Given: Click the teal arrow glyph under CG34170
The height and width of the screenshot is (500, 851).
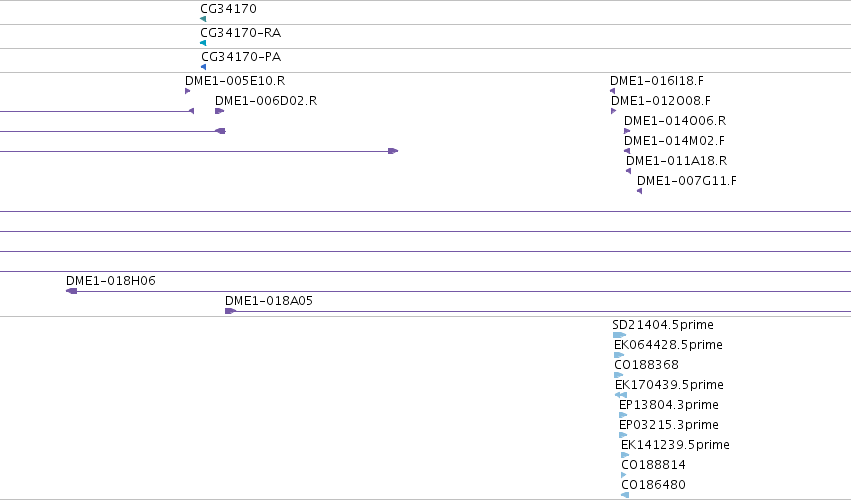Looking at the screenshot, I should coord(203,19).
